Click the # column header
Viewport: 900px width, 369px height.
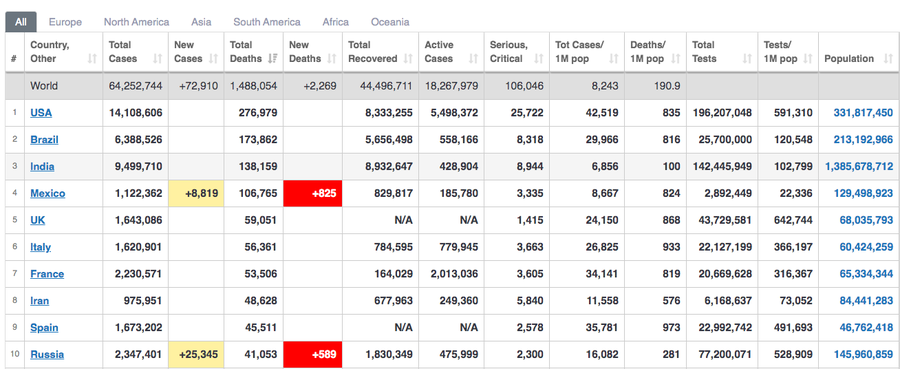click(15, 52)
